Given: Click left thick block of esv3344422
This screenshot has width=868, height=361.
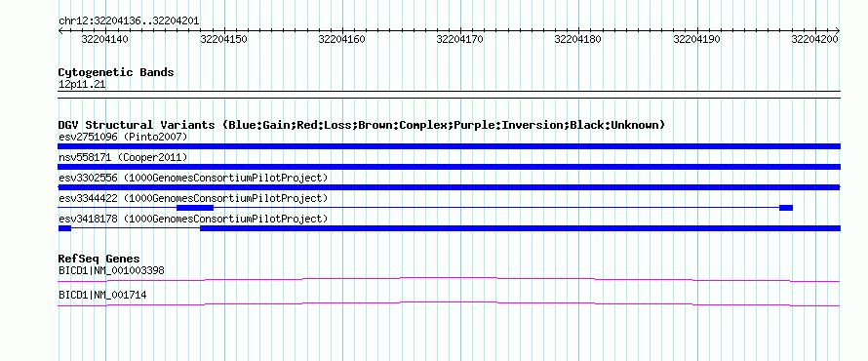Looking at the screenshot, I should coord(195,208).
